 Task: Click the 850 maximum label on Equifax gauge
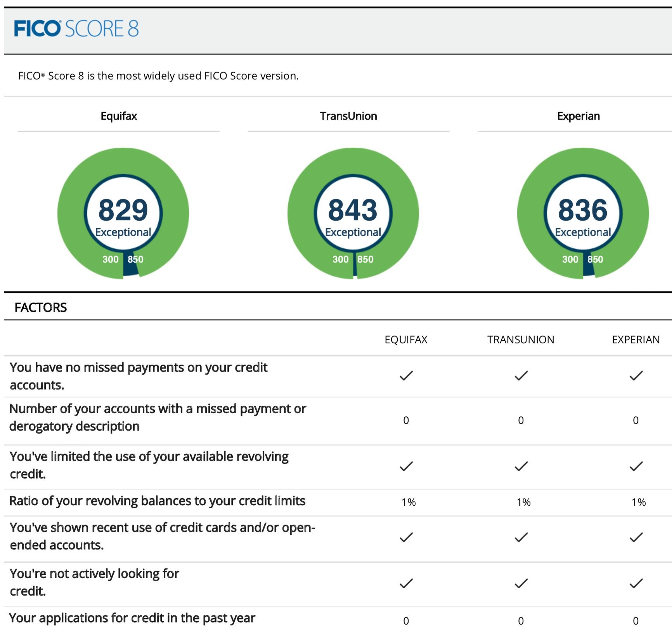click(x=135, y=259)
